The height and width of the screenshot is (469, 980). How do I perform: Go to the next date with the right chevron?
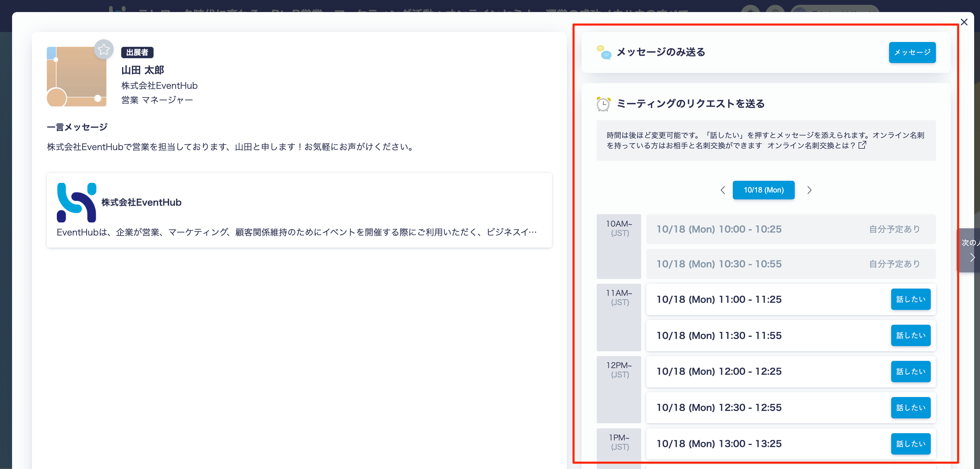(809, 190)
